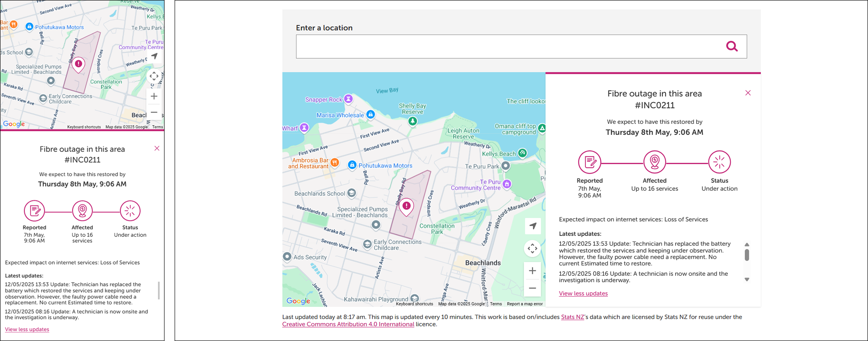Image resolution: width=868 pixels, height=341 pixels.
Task: Click the Kahawairahi Playground marker
Action: (x=415, y=299)
